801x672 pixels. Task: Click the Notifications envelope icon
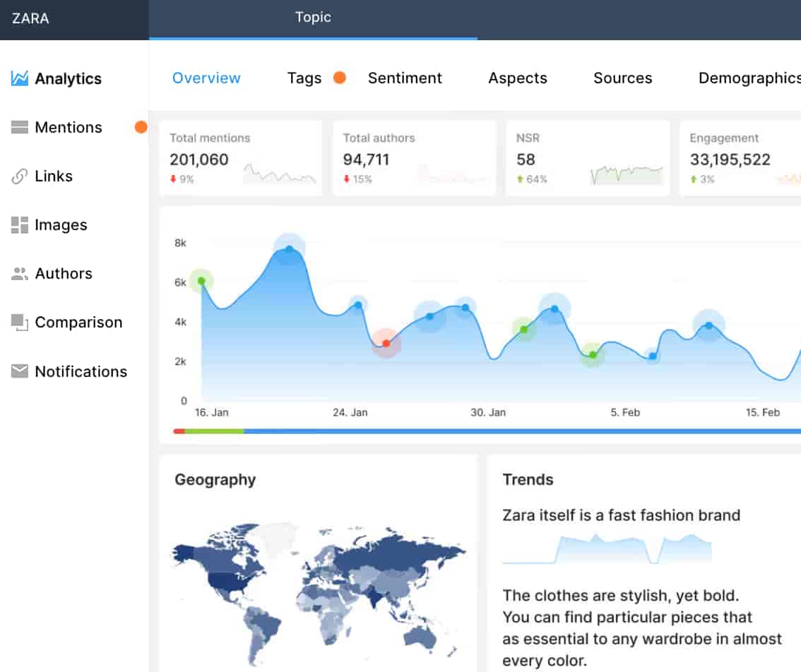pos(19,371)
